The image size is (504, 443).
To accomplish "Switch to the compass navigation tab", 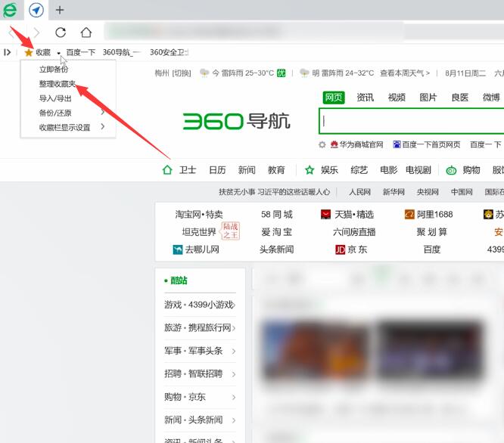I will pos(36,10).
